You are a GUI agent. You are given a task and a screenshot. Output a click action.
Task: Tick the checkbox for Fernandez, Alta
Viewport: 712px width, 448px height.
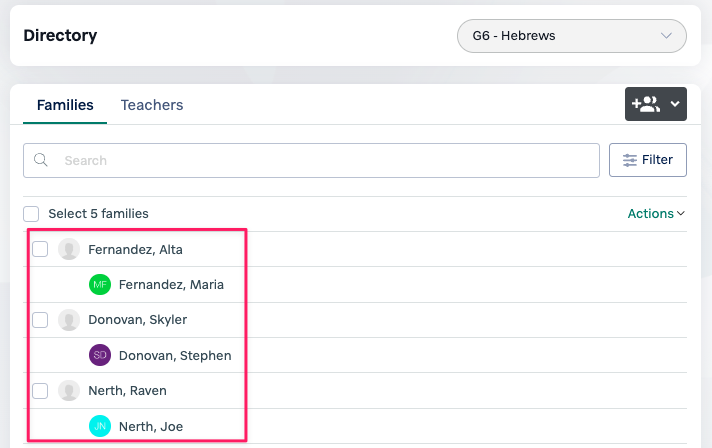coord(40,249)
